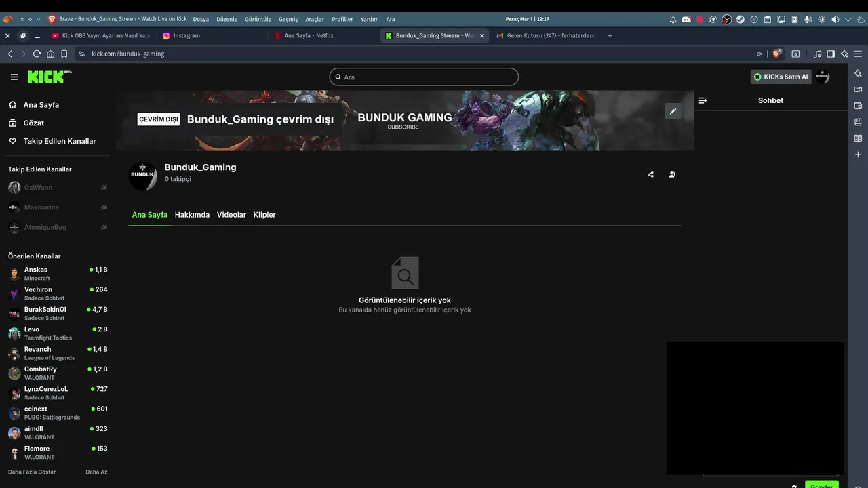Collapse the Sohbet chat panel arrow icon

(x=703, y=100)
